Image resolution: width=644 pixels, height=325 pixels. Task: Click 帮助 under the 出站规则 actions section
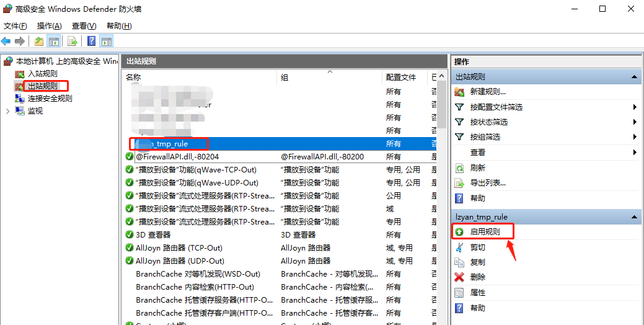(478, 198)
